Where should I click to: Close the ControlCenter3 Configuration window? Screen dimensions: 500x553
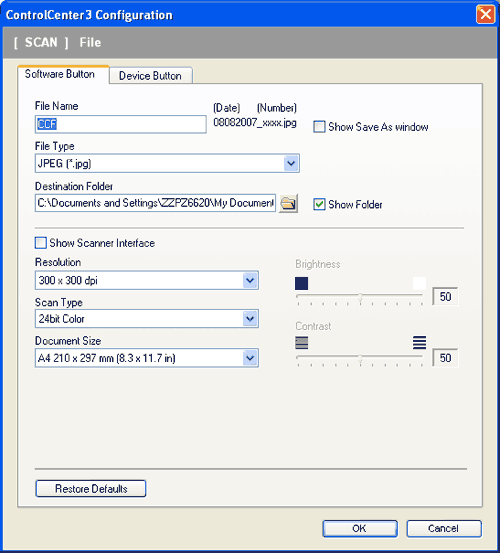[485, 14]
